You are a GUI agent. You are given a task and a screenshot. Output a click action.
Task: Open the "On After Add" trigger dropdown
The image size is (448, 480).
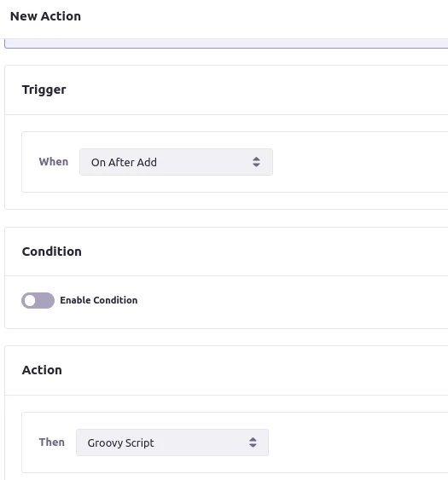(x=176, y=162)
